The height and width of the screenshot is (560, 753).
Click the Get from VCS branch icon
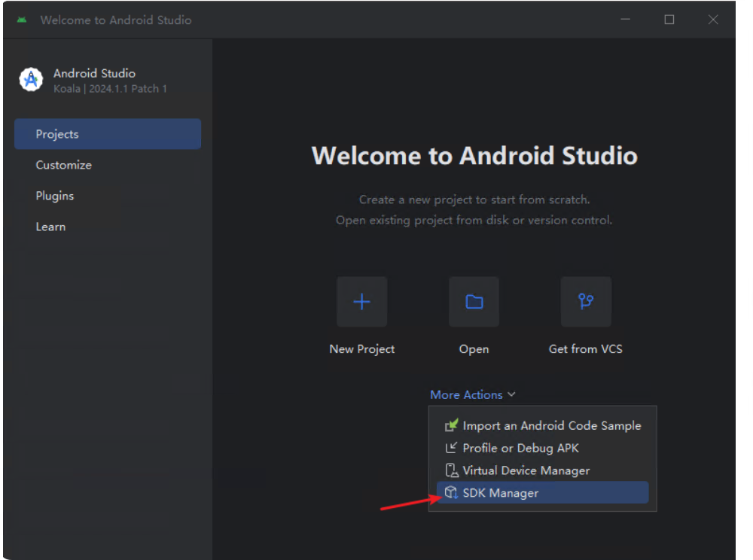[x=586, y=302]
